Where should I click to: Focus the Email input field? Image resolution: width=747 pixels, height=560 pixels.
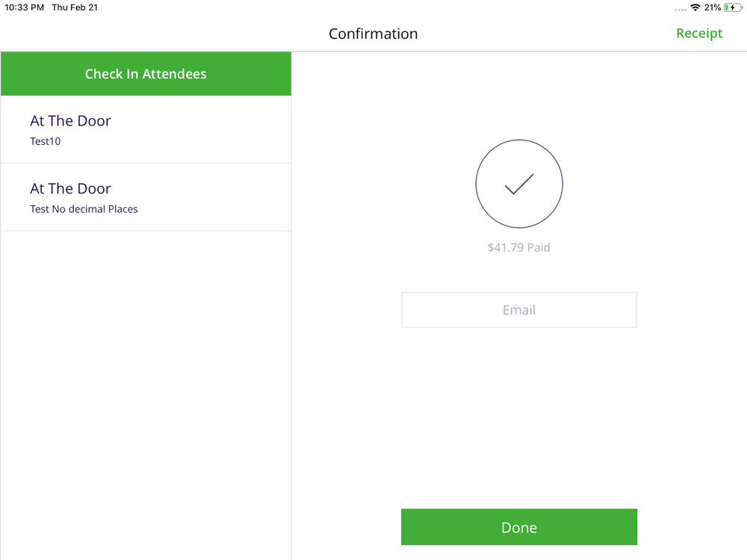519,310
